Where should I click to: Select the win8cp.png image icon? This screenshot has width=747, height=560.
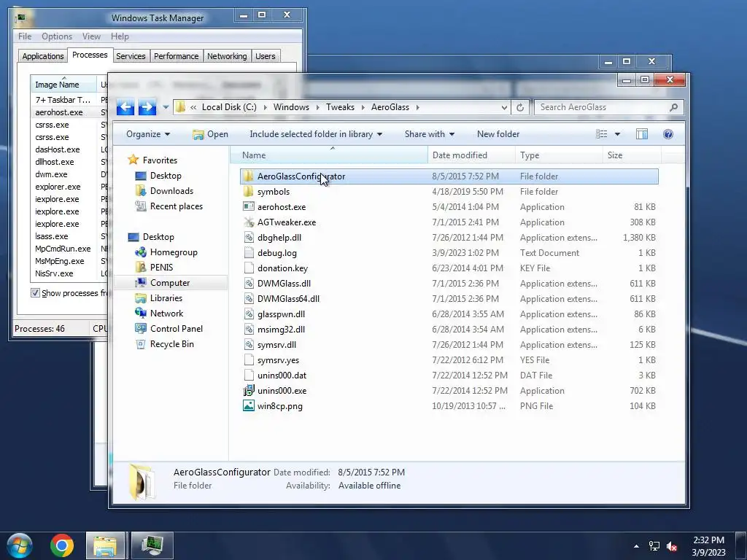coord(248,405)
